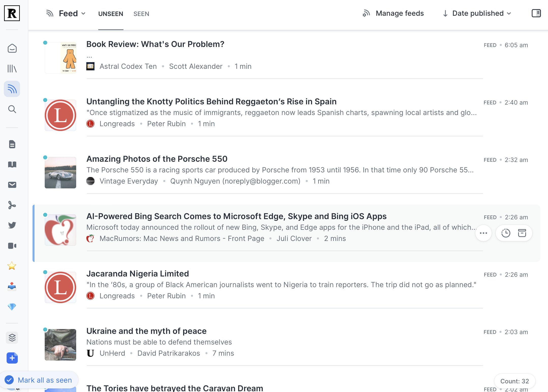Open the Twitter bird sidebar icon

point(12,225)
